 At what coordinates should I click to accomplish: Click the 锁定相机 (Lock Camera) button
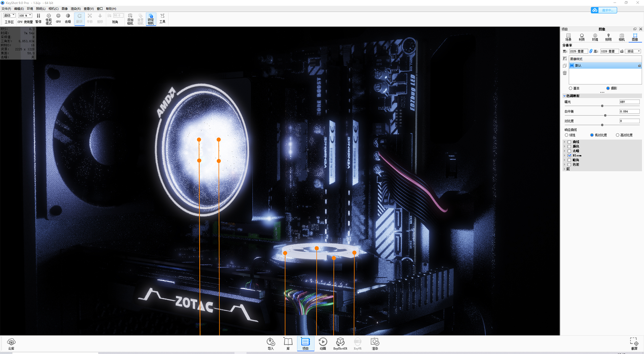pyautogui.click(x=151, y=18)
